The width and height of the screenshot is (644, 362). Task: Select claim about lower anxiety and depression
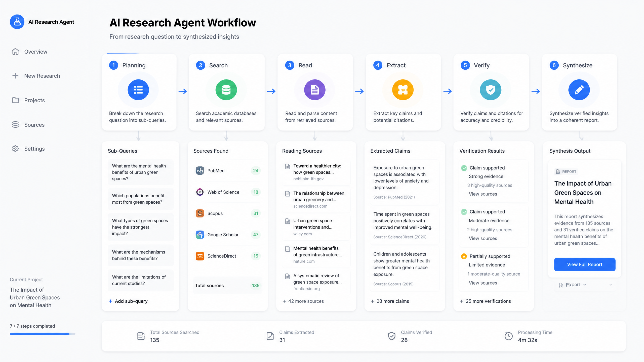pos(405,182)
